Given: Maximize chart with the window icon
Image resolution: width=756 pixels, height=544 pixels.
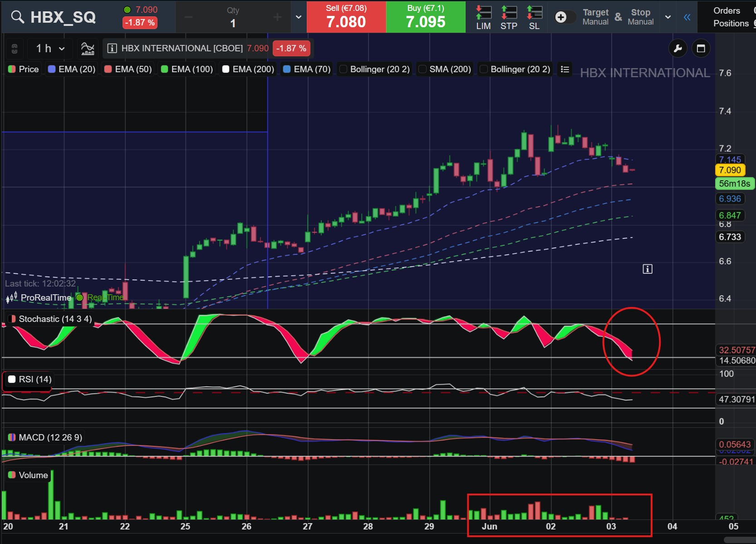Looking at the screenshot, I should [x=701, y=49].
